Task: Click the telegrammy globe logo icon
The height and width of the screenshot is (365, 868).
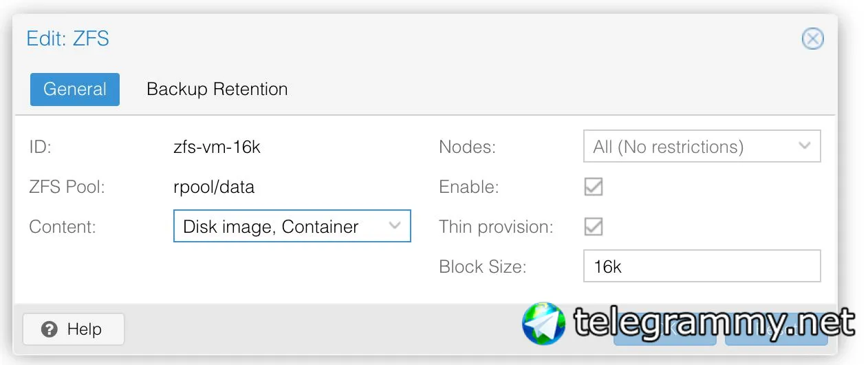Action: [543, 324]
